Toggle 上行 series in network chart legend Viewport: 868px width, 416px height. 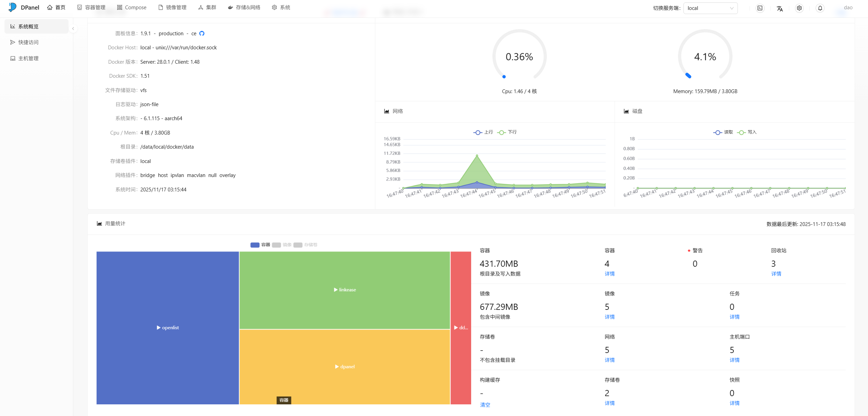[483, 132]
